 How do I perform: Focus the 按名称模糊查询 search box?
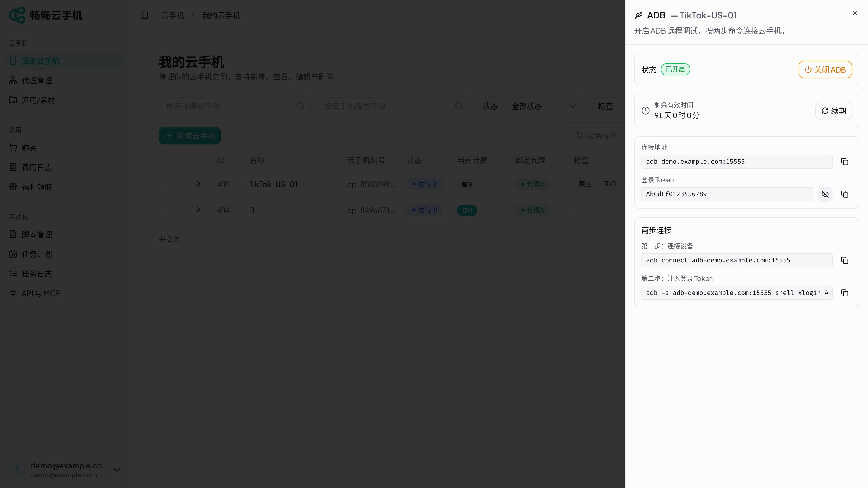click(x=235, y=106)
